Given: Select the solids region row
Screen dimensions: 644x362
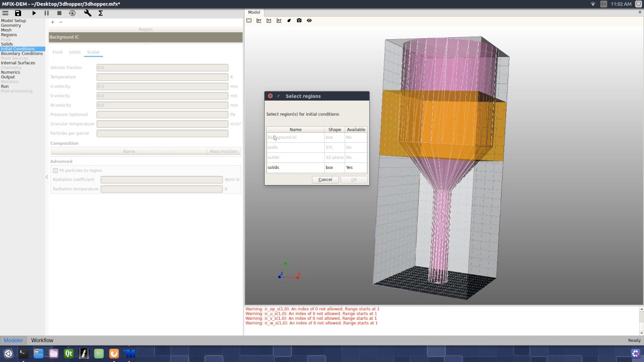Looking at the screenshot, I should pos(316,167).
